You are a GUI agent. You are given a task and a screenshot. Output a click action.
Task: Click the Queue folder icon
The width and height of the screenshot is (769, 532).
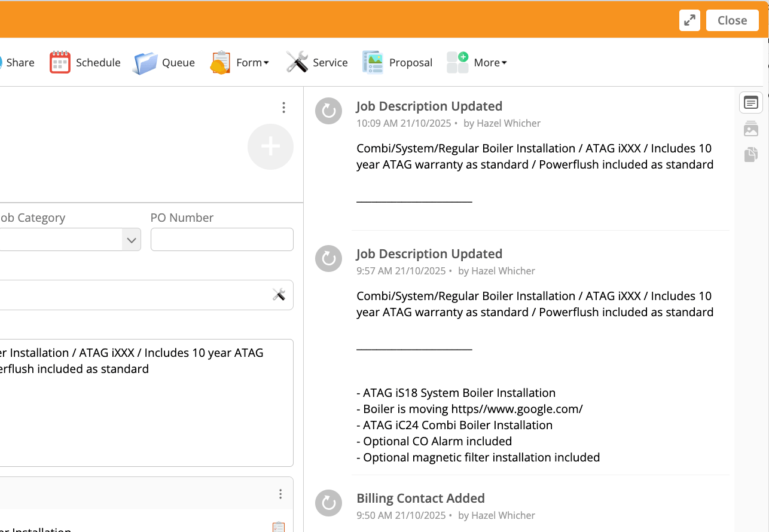click(145, 63)
